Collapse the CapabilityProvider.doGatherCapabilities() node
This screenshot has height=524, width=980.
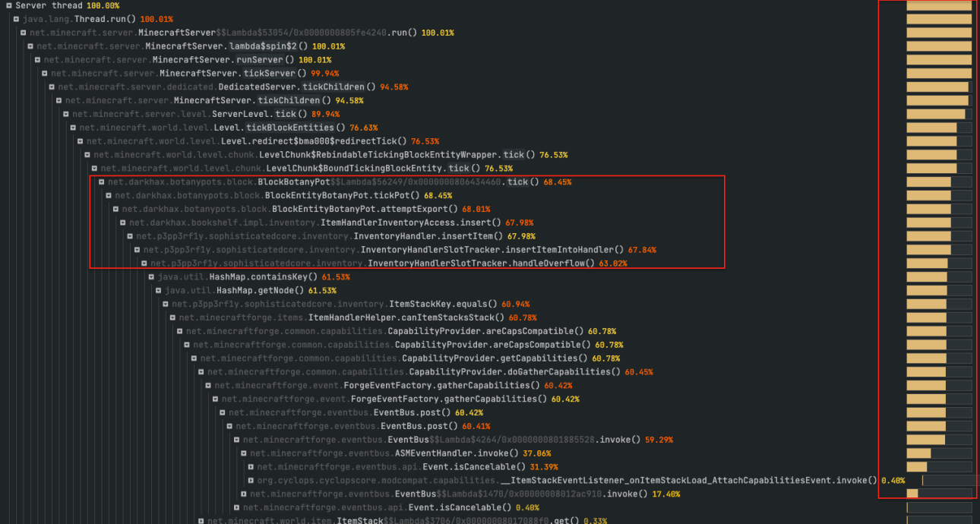click(201, 372)
